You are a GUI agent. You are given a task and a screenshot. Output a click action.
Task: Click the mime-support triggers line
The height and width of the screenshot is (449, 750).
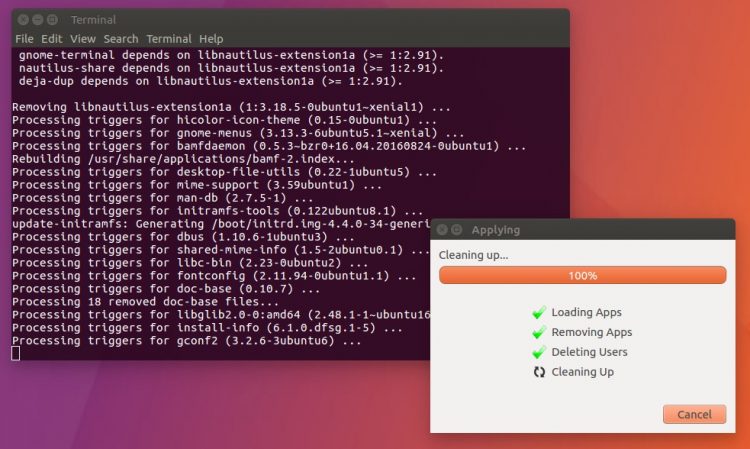coord(197,185)
